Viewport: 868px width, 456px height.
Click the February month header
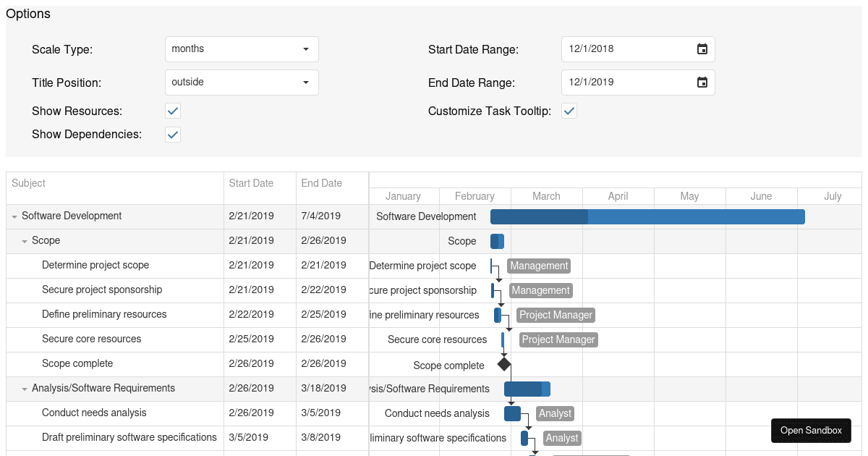tap(475, 196)
